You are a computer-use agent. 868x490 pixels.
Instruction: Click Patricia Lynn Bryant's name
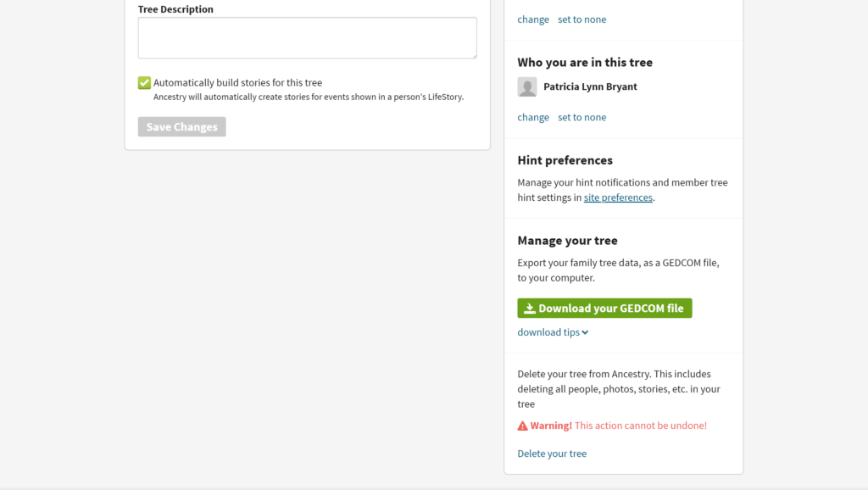(x=590, y=86)
